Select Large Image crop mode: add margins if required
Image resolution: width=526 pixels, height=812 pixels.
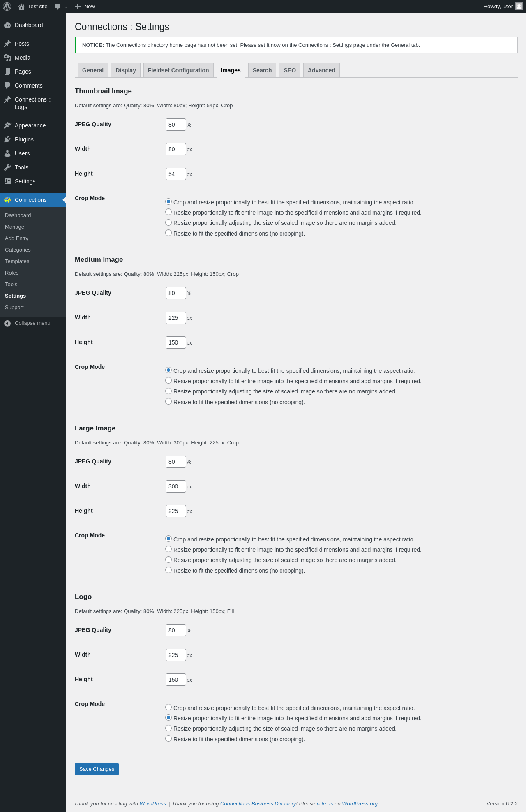click(168, 549)
